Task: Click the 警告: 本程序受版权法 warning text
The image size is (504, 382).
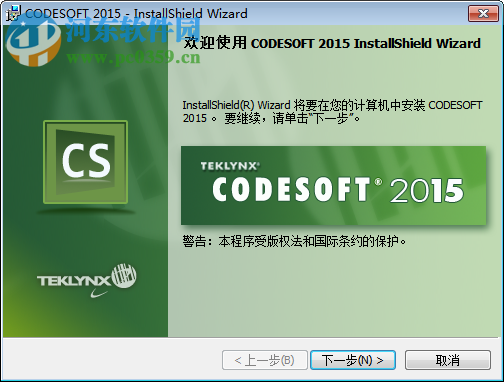Action: click(294, 241)
